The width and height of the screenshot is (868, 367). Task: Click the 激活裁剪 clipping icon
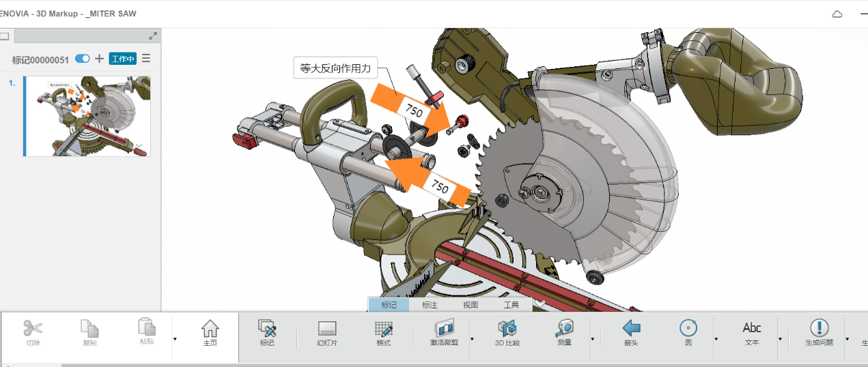click(444, 328)
